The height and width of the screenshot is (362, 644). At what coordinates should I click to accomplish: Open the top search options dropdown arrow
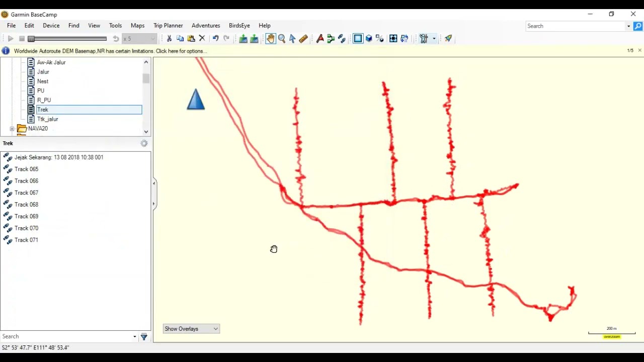point(628,26)
